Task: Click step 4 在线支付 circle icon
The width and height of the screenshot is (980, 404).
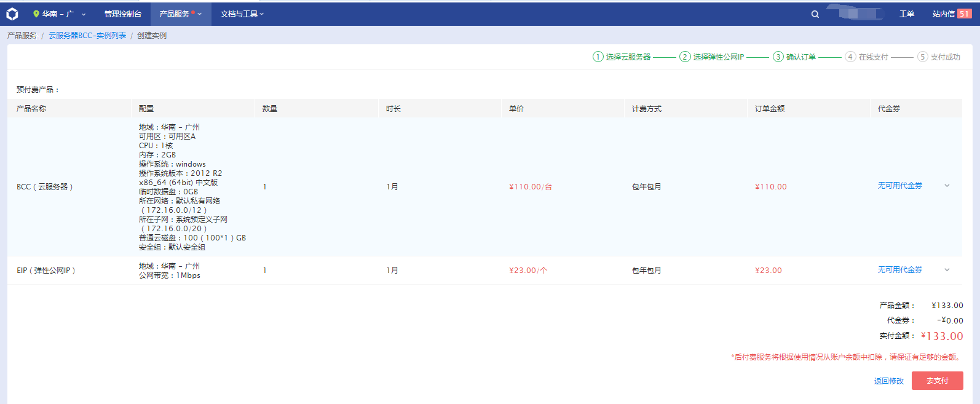Action: click(850, 57)
